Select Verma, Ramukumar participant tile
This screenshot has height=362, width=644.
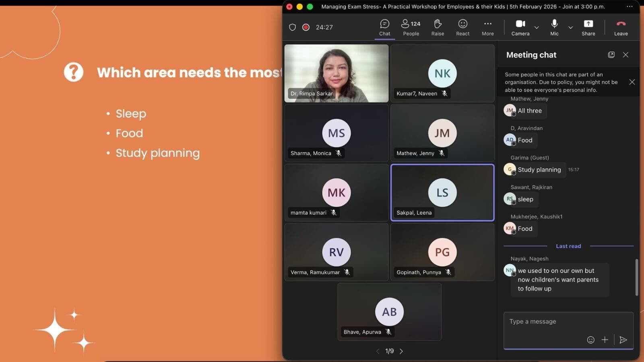[336, 252]
